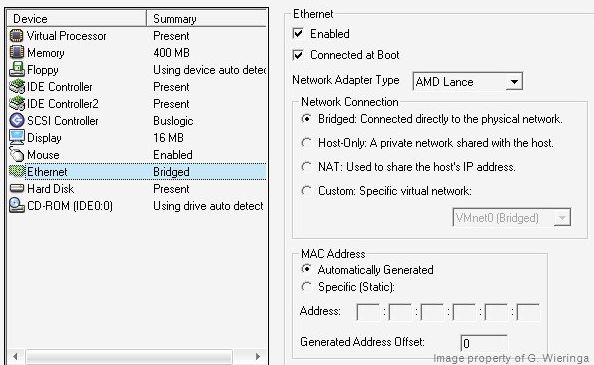Click the SCSI Controller icon
The image size is (594, 365).
(16, 120)
